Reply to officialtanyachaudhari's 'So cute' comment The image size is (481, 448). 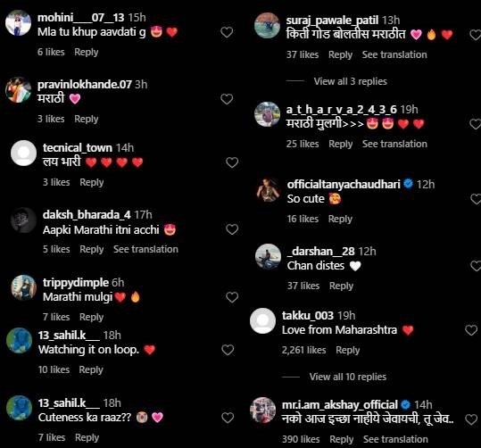tap(340, 219)
